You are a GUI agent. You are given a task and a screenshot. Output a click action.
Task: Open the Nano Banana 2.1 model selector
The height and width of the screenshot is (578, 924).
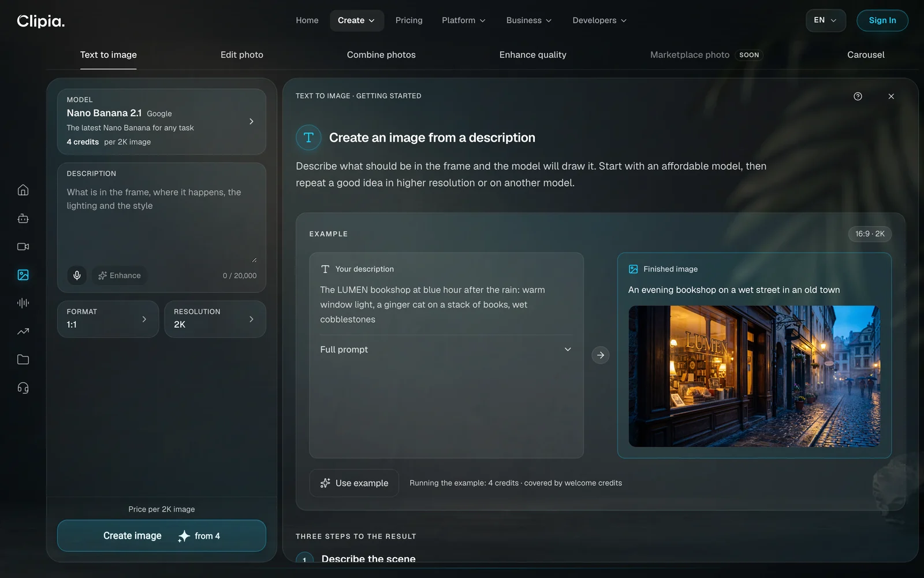(162, 121)
